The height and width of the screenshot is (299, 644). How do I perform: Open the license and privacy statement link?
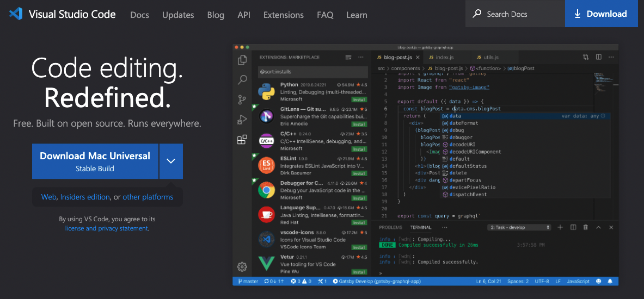(107, 228)
